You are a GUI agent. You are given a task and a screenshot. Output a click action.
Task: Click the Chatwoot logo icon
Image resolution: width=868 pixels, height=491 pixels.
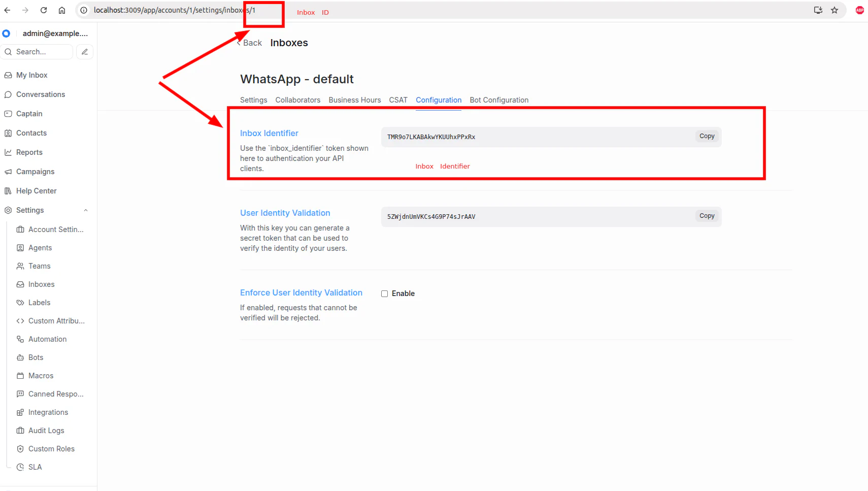pyautogui.click(x=6, y=34)
